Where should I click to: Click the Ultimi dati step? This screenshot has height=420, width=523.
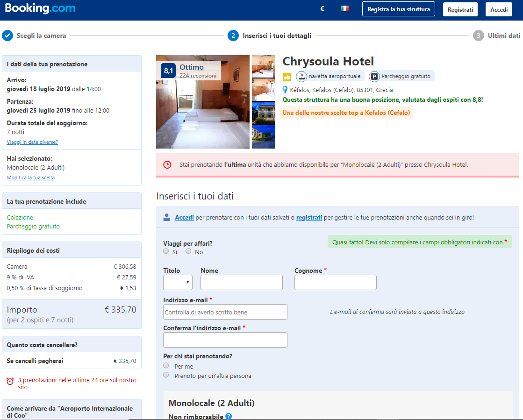[504, 36]
